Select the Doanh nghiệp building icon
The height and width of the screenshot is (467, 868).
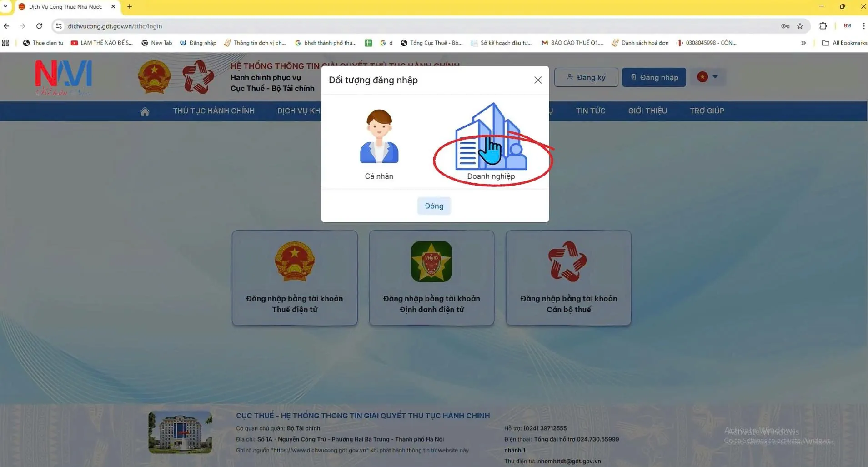pyautogui.click(x=491, y=139)
